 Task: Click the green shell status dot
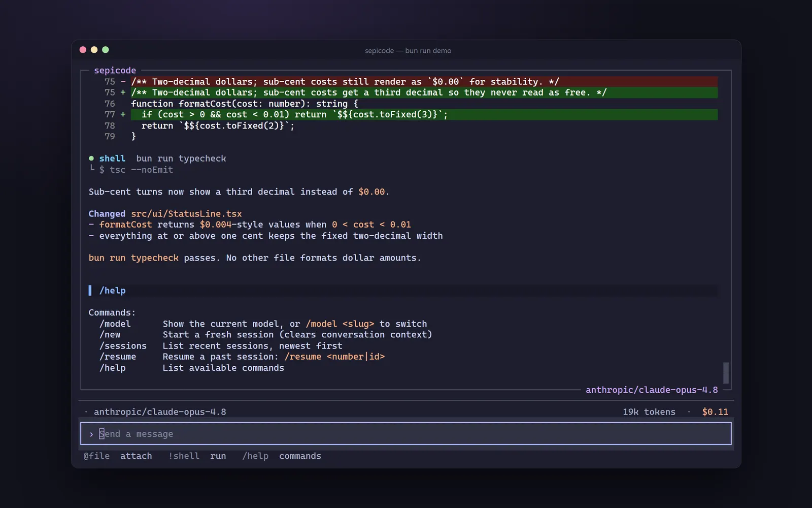coord(91,158)
